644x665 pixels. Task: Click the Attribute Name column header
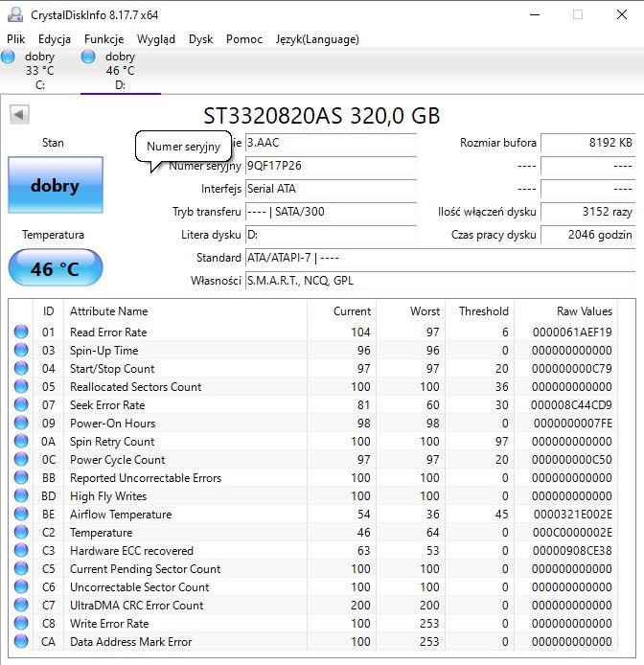(185, 311)
